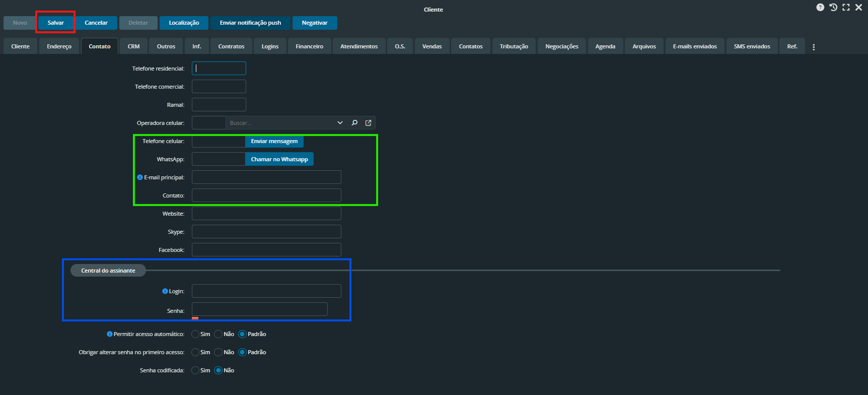Click the Localização button
The height and width of the screenshot is (395, 868).
(184, 23)
